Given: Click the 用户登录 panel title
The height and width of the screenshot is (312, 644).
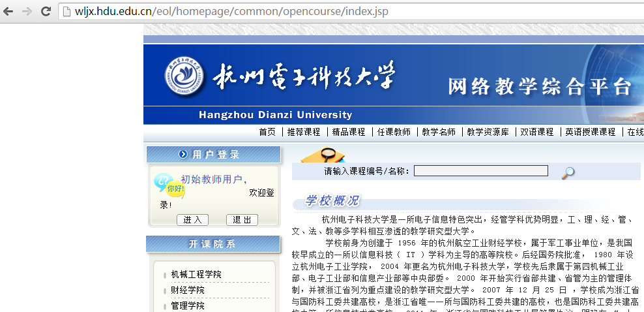Looking at the screenshot, I should click(216, 155).
